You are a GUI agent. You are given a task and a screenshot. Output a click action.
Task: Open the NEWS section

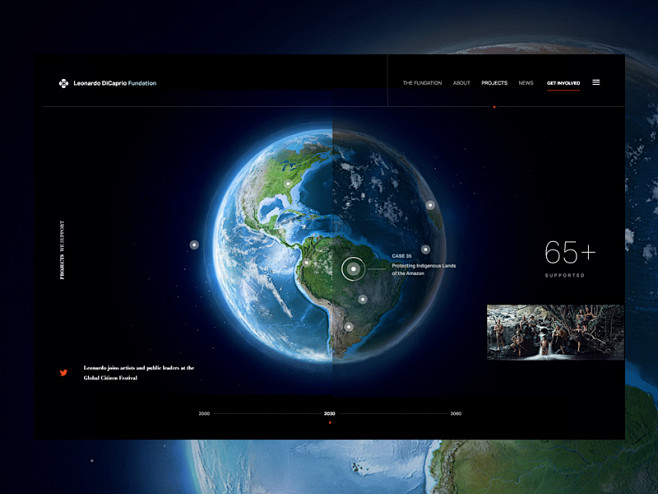pos(526,83)
